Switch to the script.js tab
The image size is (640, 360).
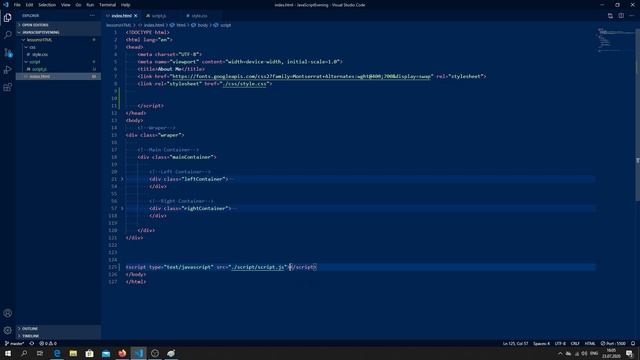pyautogui.click(x=159, y=16)
